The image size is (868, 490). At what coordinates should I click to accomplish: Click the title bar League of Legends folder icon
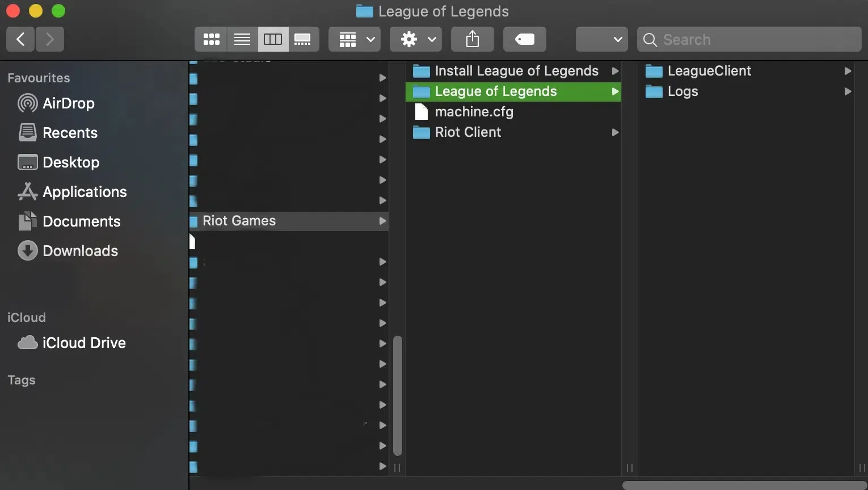pyautogui.click(x=364, y=11)
